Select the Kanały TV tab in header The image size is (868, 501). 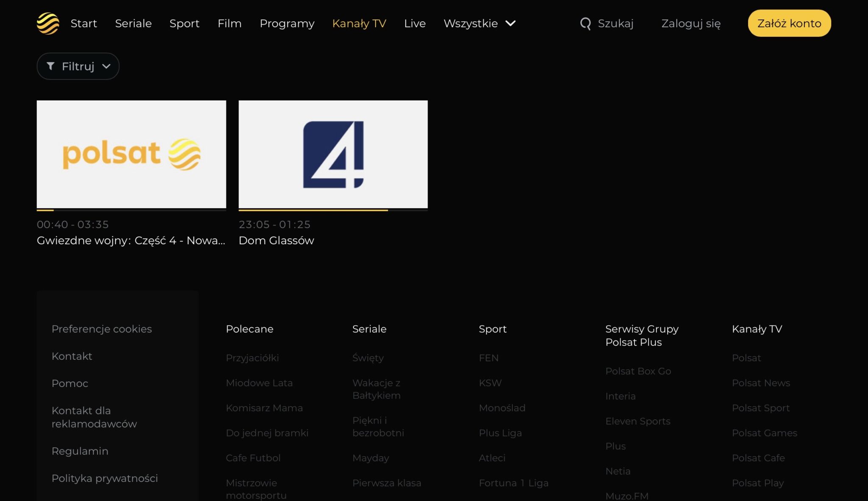click(x=359, y=23)
